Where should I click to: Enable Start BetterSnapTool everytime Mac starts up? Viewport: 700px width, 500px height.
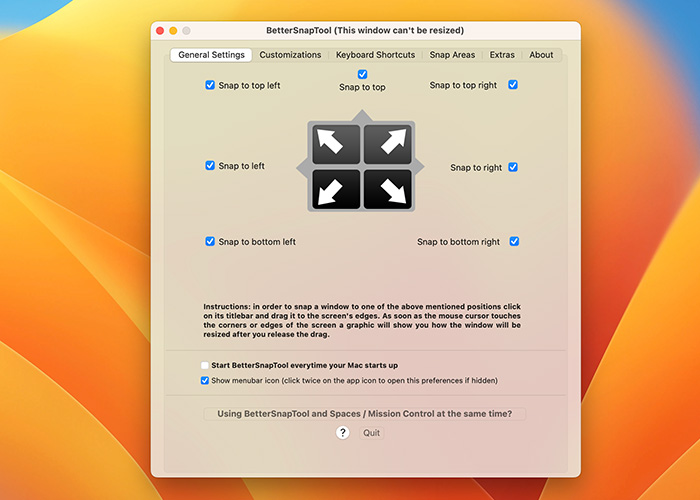pyautogui.click(x=204, y=365)
